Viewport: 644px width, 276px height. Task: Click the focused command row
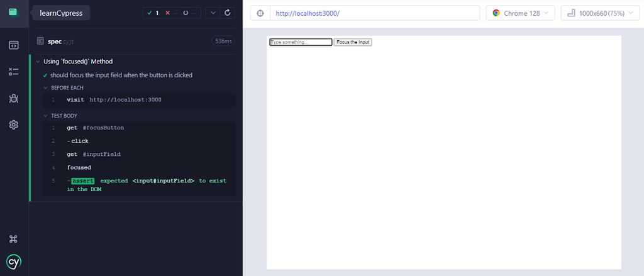pyautogui.click(x=139, y=168)
